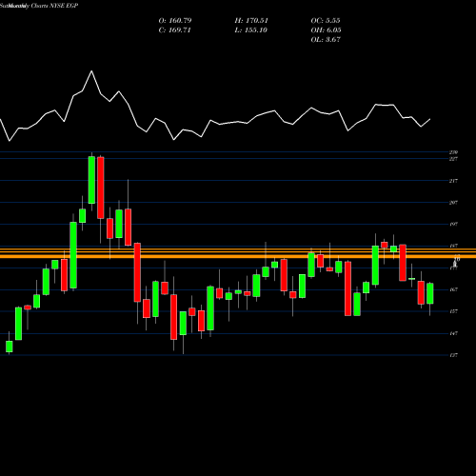Image resolution: width=476 pixels, height=476 pixels.
Task: Click the close price value C: 169.71
Action: (x=175, y=30)
